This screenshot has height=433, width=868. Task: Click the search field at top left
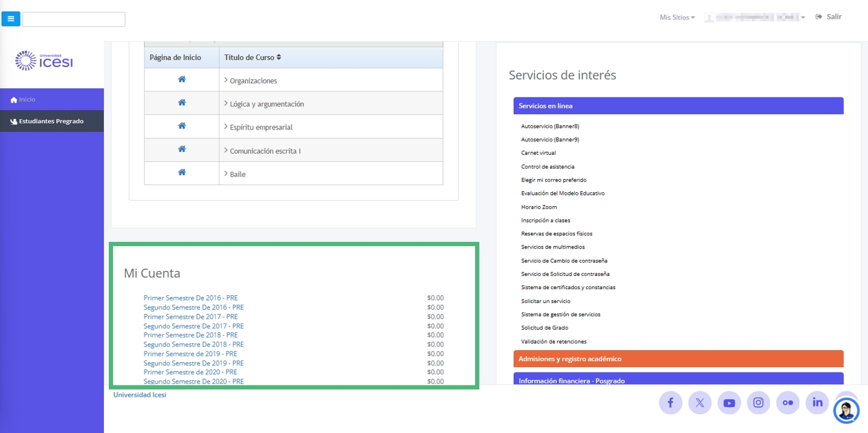pyautogui.click(x=74, y=19)
